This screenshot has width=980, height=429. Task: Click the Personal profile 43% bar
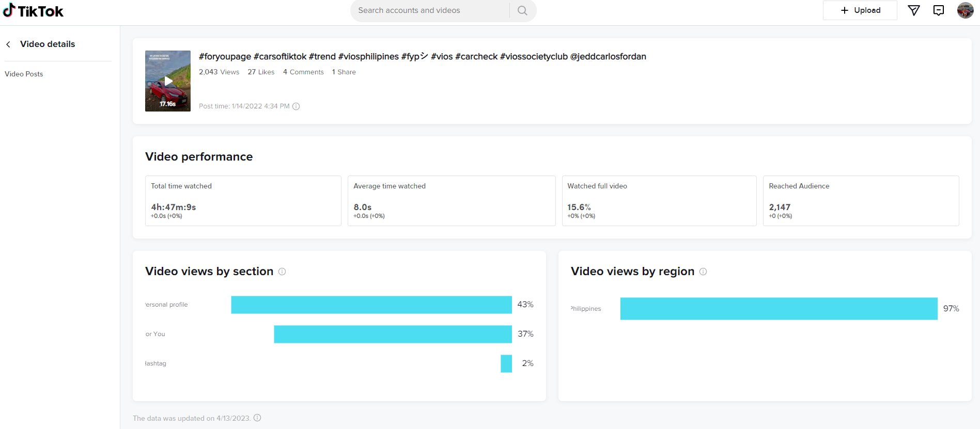tap(371, 305)
